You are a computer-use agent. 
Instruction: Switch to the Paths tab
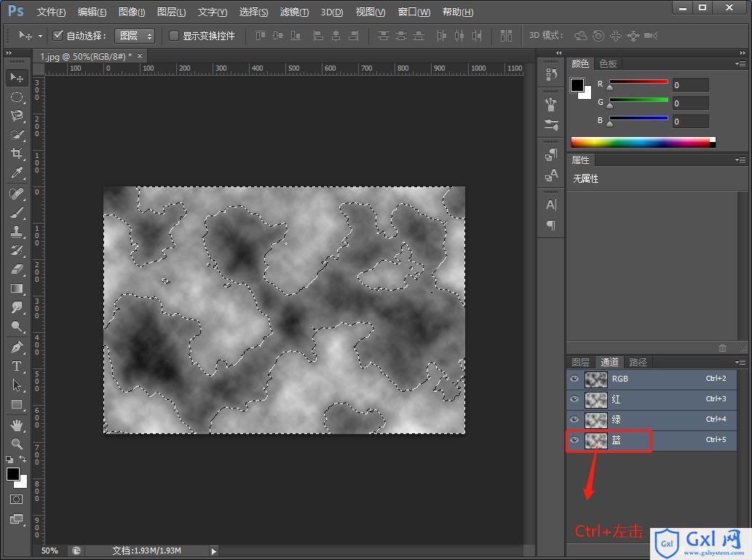click(x=638, y=363)
